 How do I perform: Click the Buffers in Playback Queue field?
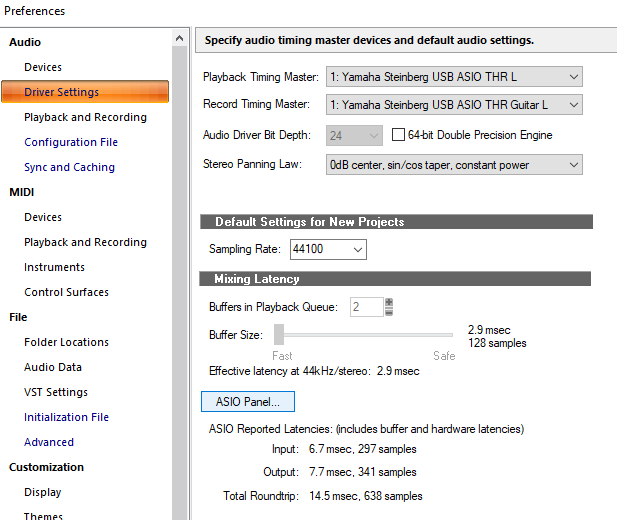(365, 307)
